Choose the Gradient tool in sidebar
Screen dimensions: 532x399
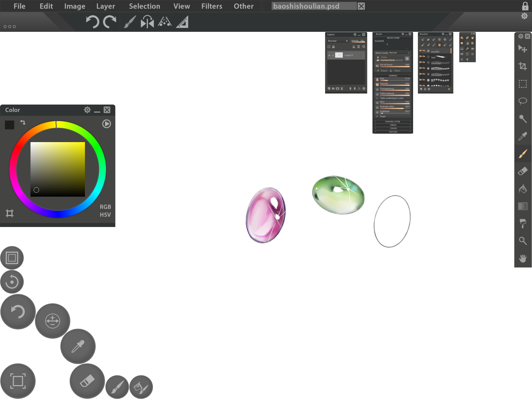pos(523,206)
